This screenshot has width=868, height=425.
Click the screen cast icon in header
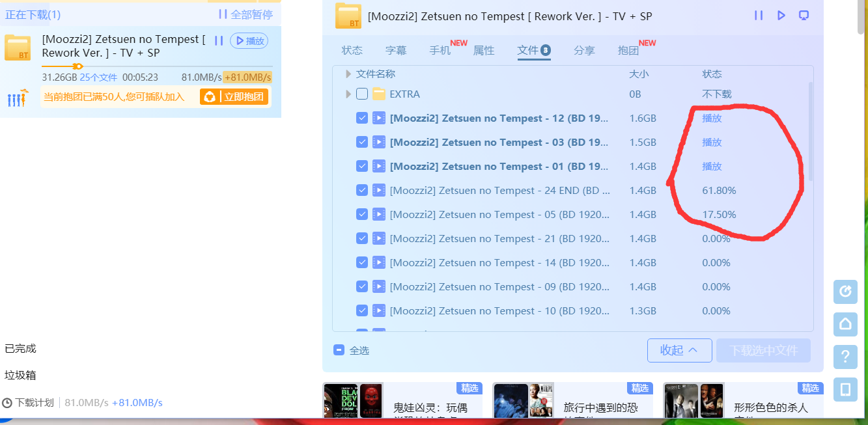point(804,16)
